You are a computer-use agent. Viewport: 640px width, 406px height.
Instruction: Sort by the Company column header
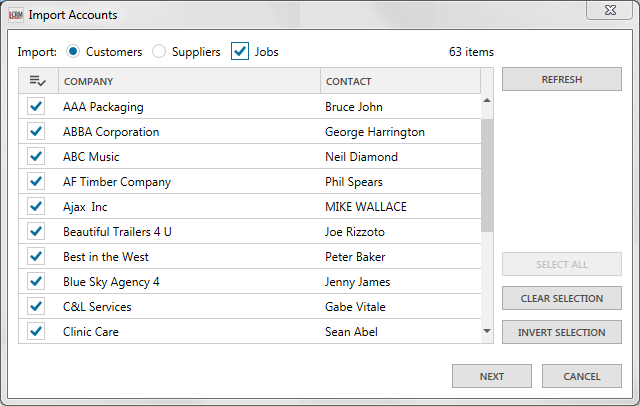pyautogui.click(x=188, y=81)
